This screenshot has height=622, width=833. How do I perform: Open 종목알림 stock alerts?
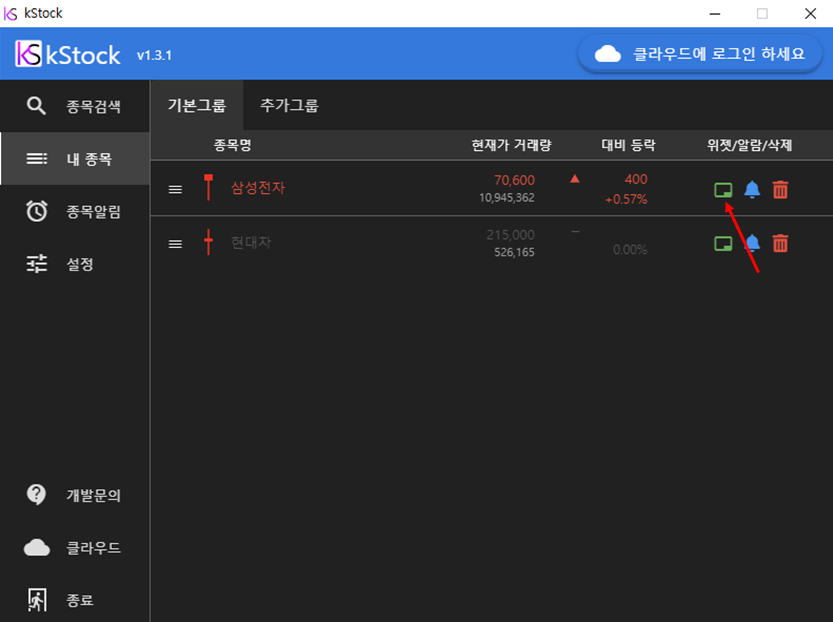pyautogui.click(x=74, y=211)
